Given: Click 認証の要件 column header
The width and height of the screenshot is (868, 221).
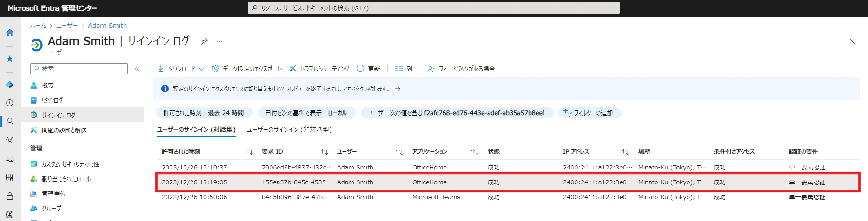Looking at the screenshot, I should pyautogui.click(x=803, y=152).
